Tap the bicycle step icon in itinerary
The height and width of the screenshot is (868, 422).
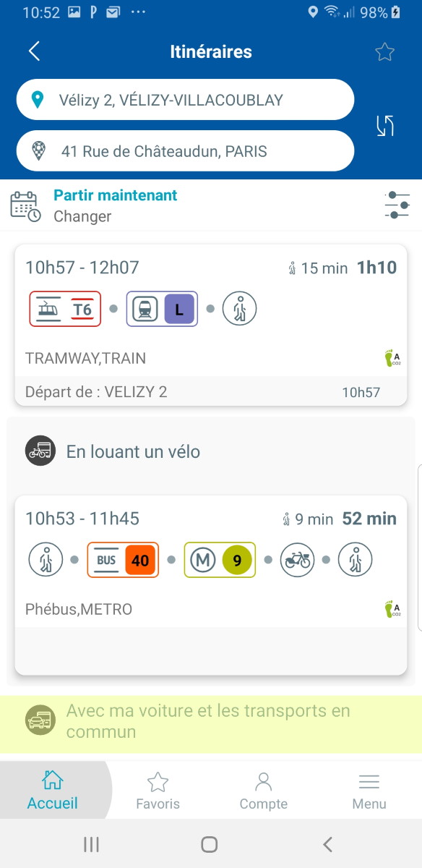click(298, 560)
